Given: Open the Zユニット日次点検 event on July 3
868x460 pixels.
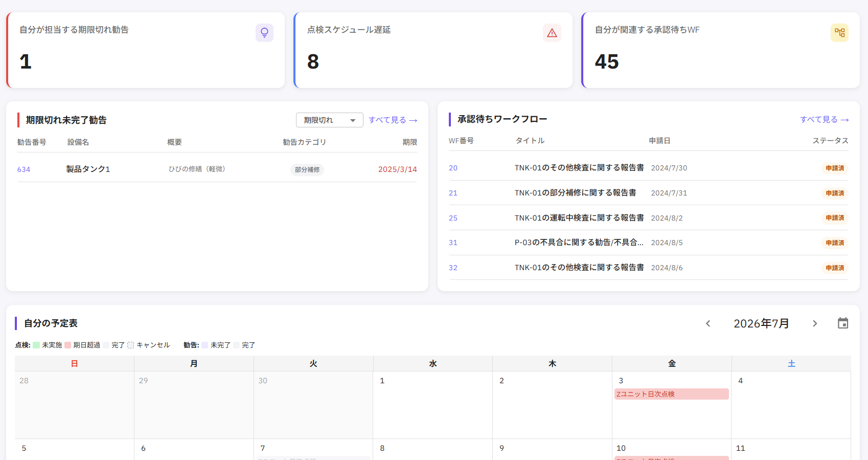Looking at the screenshot, I should [x=671, y=394].
